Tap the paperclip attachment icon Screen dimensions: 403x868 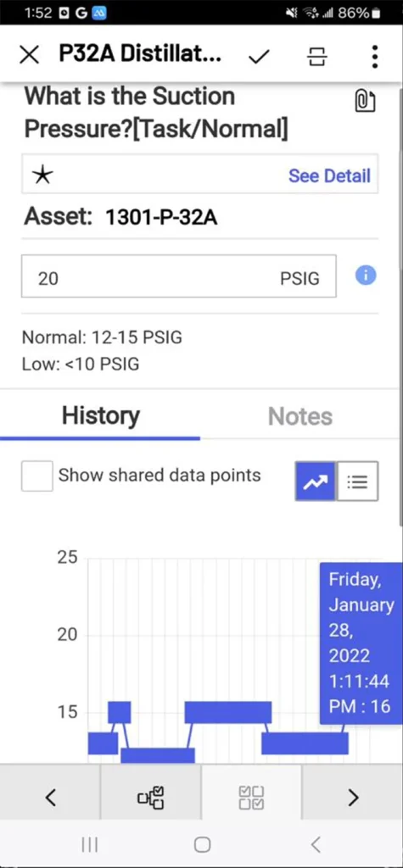click(x=365, y=101)
